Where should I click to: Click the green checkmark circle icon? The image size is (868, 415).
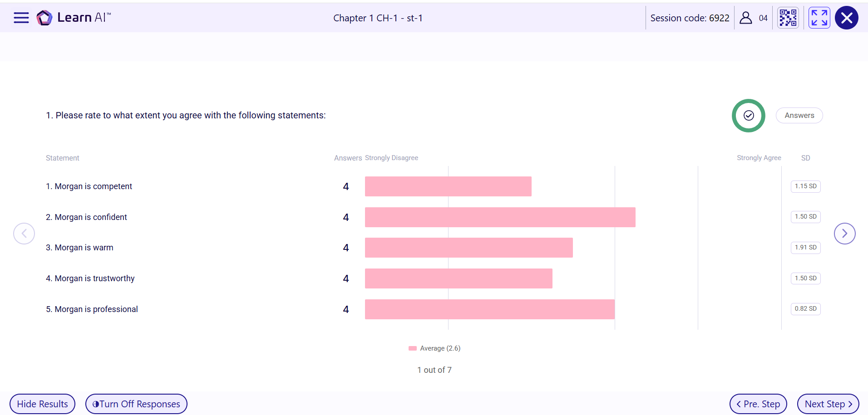[749, 116]
